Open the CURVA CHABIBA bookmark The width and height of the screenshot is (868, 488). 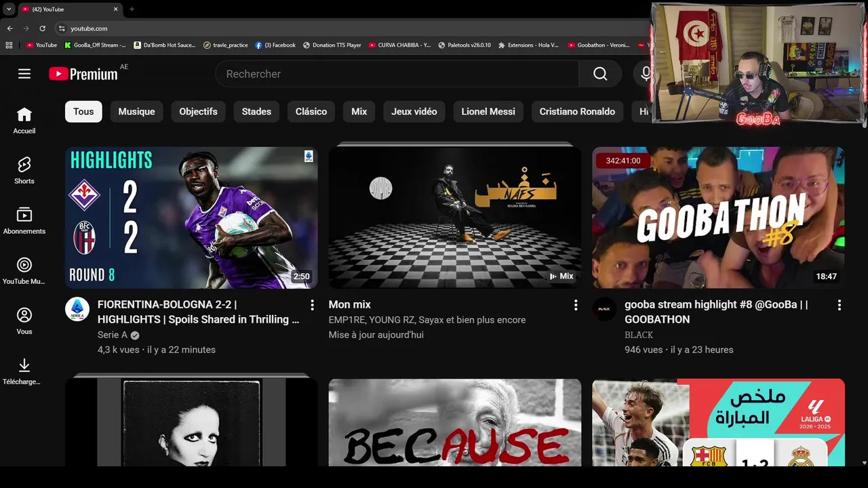click(x=399, y=45)
